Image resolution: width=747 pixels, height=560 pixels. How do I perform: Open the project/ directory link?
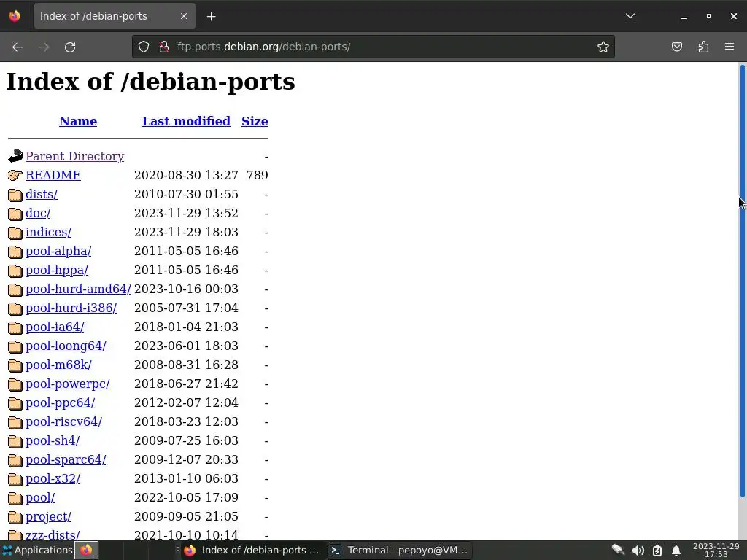(48, 517)
